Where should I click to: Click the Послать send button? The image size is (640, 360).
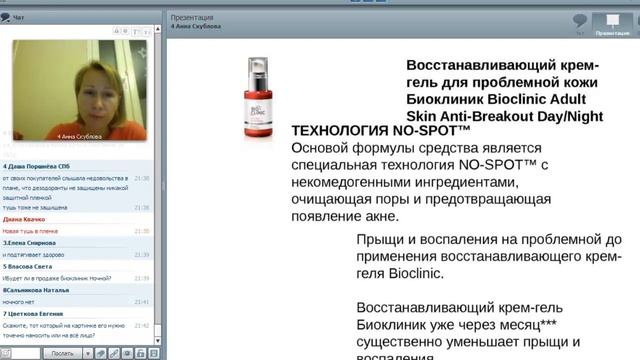[62, 353]
